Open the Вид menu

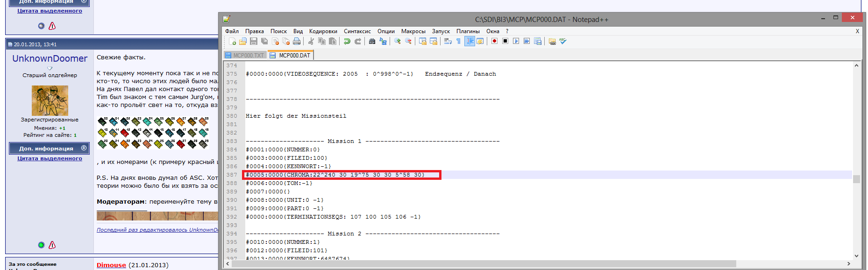coord(298,31)
